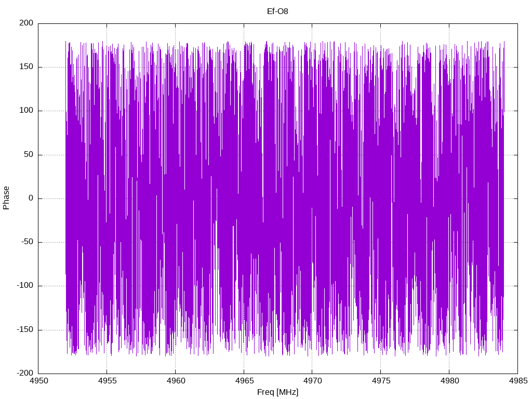Screen dimensions: 532x399
Task: Select the 4980 x-axis tick label
Action: pyautogui.click(x=449, y=381)
